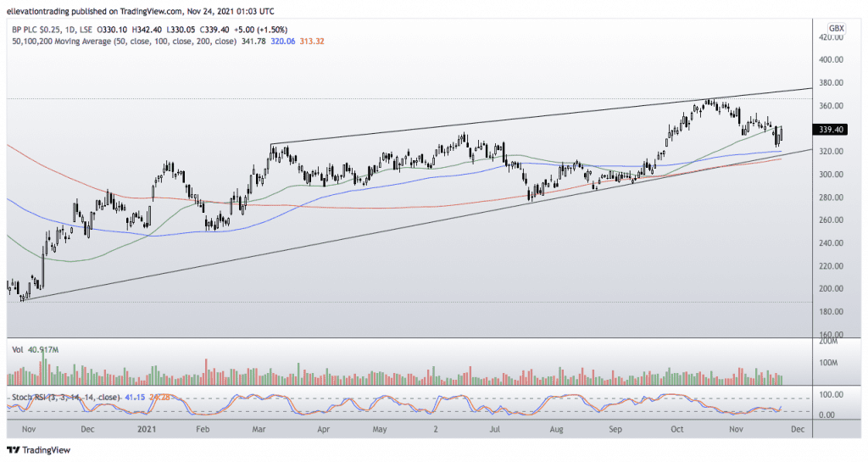Click the 320.00 price axis label
The image size is (868, 462).
pos(831,152)
